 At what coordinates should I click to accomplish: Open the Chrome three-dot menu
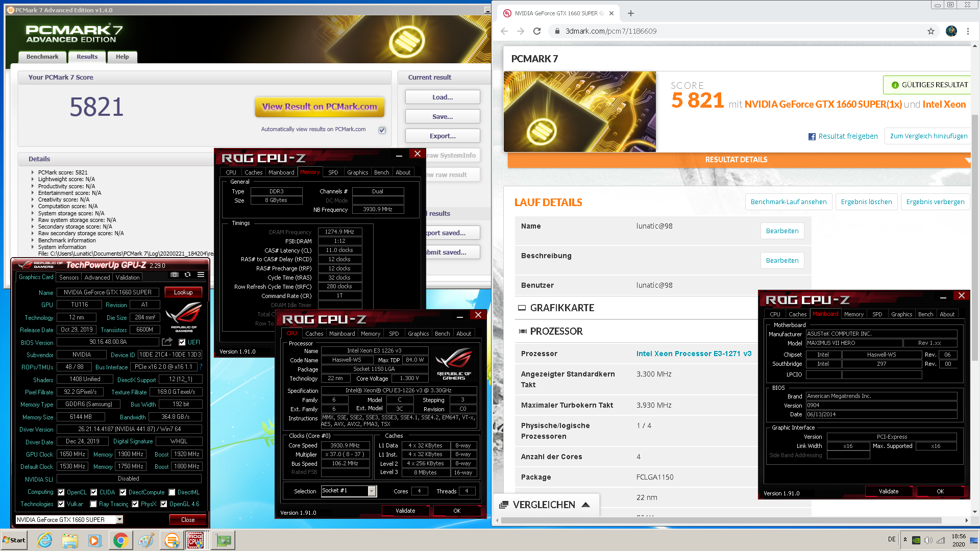[968, 31]
